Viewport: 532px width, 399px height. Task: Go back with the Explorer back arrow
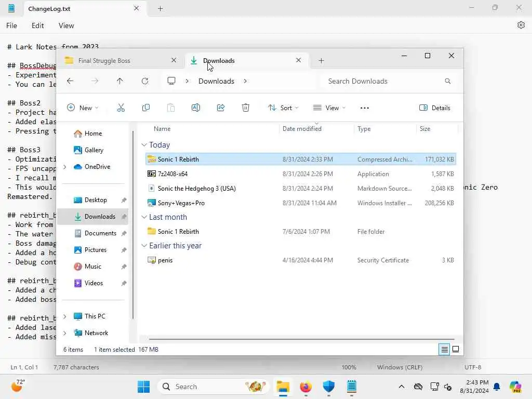click(x=70, y=81)
